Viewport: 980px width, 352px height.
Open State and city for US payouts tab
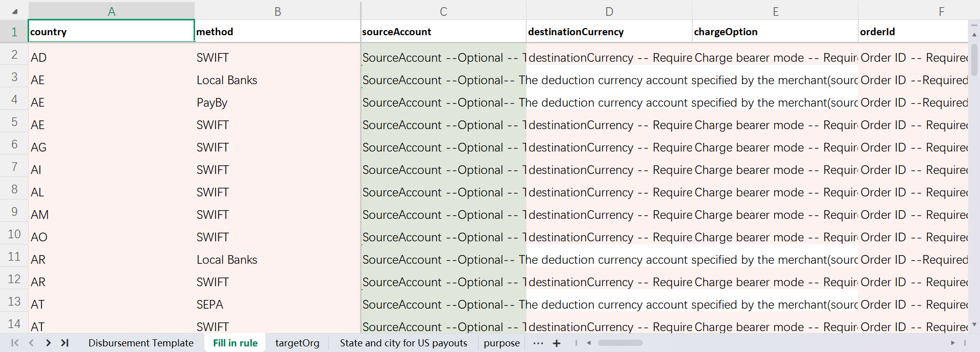403,343
